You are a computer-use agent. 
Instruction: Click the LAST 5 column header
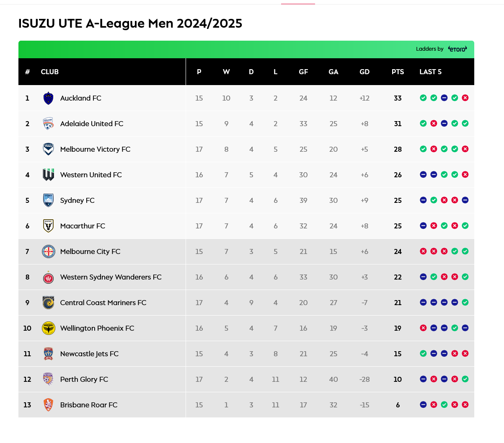tap(430, 72)
